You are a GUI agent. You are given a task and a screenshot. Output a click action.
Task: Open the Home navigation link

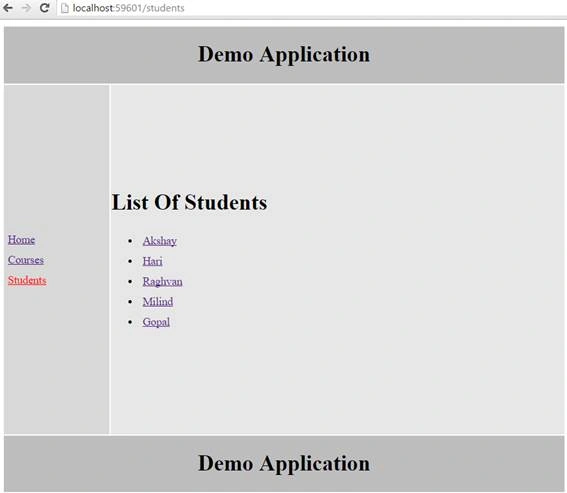pyautogui.click(x=21, y=239)
